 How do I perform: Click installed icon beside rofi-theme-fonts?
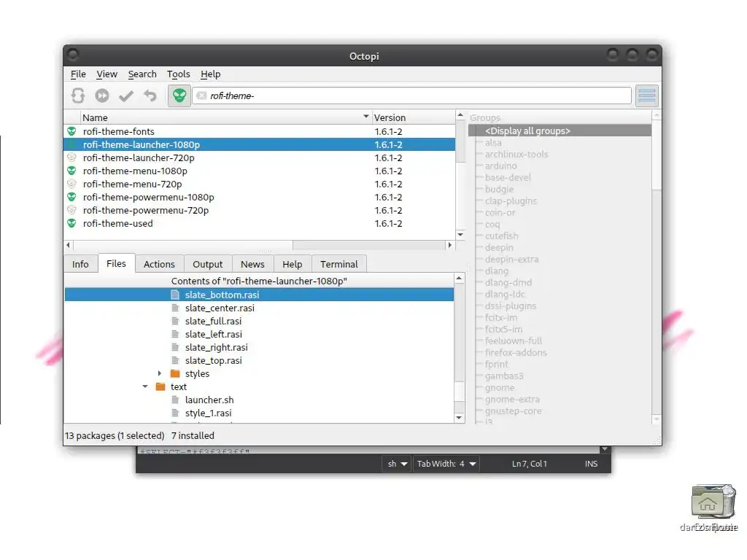(x=72, y=131)
